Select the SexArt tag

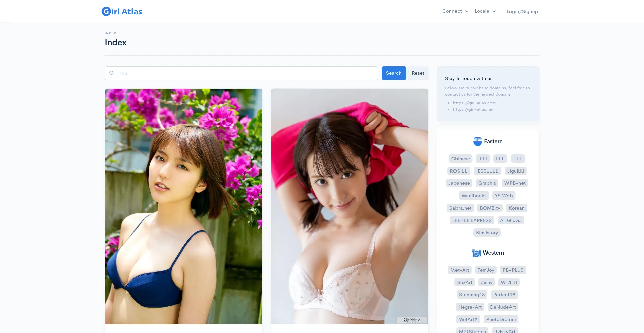[x=465, y=282]
